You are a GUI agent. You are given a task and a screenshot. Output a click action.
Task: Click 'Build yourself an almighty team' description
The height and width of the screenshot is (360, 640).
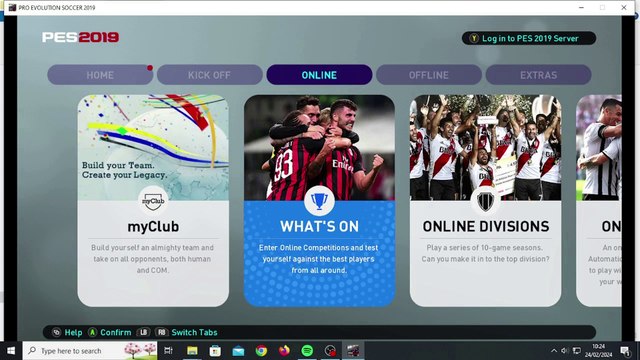(152, 259)
